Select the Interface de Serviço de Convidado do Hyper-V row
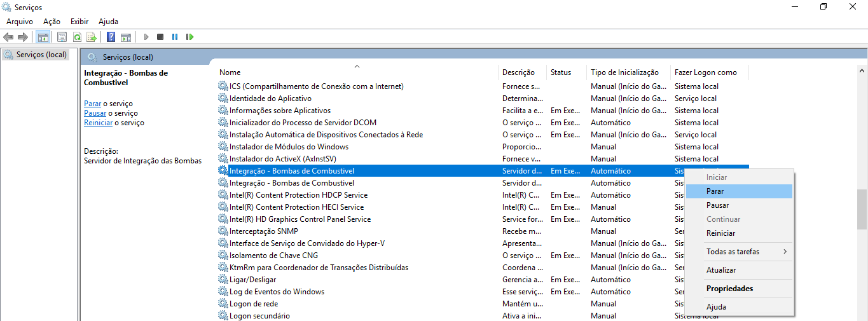 point(307,243)
